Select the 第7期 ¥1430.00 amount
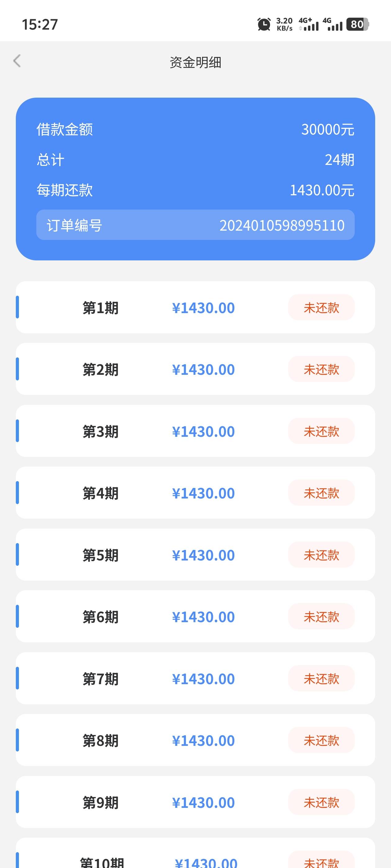The image size is (391, 868). [x=203, y=679]
